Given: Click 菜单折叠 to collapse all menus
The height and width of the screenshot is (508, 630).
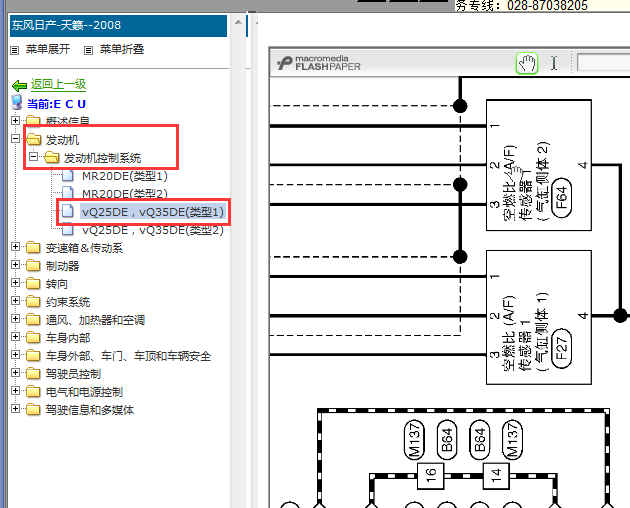Looking at the screenshot, I should point(122,49).
